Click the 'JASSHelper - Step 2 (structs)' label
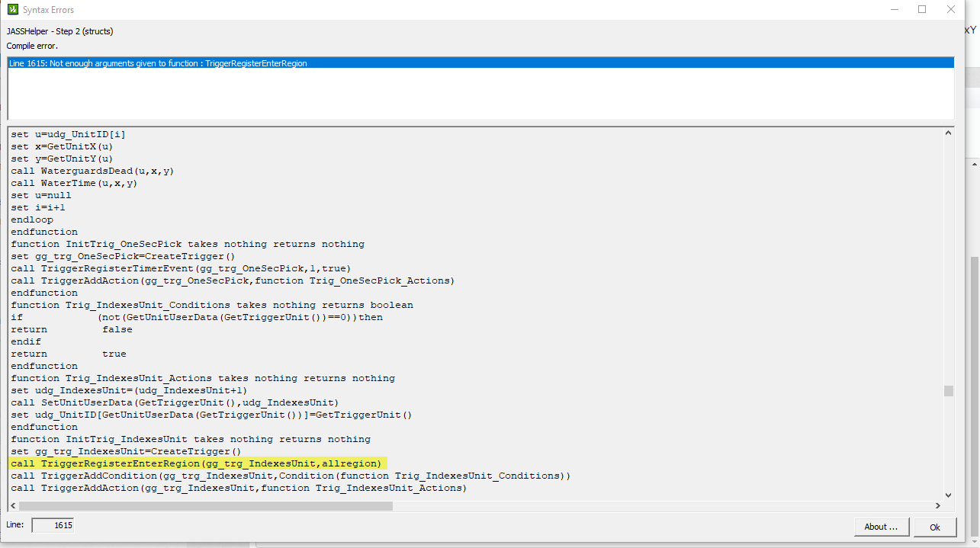 coord(60,31)
